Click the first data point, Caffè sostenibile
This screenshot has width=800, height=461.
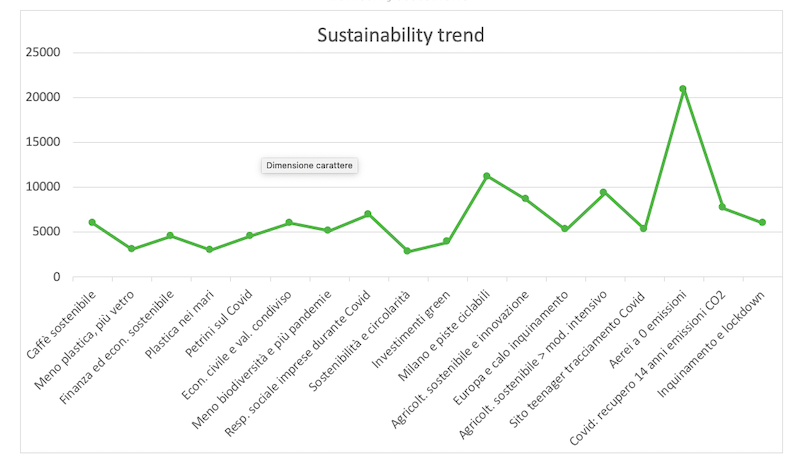point(92,222)
